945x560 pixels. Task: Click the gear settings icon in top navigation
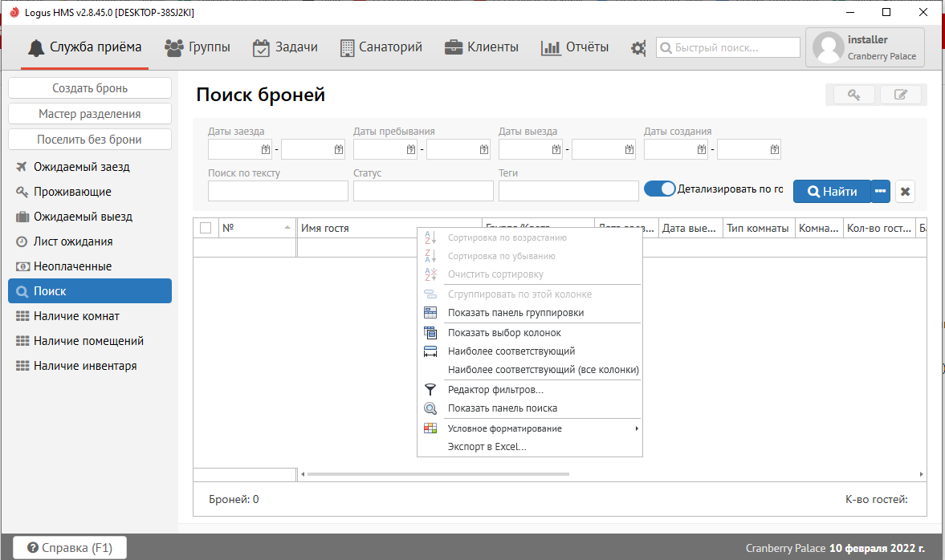pos(638,47)
